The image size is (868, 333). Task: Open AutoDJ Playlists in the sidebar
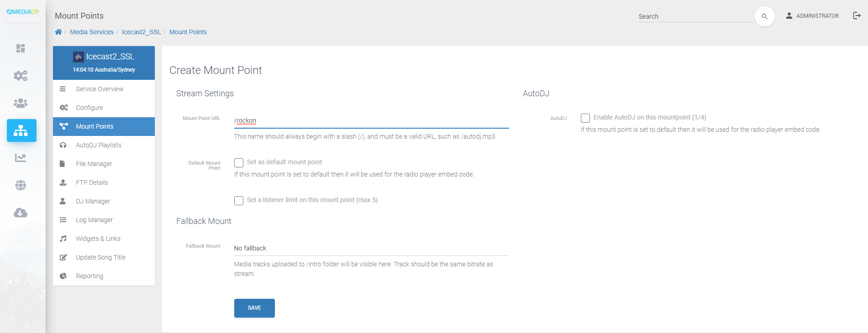(x=99, y=145)
